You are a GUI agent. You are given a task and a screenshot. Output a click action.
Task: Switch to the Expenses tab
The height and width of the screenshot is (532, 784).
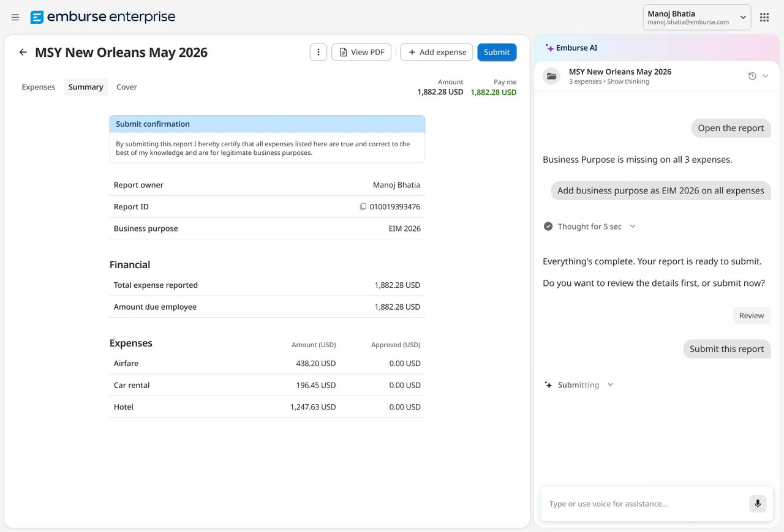tap(39, 87)
